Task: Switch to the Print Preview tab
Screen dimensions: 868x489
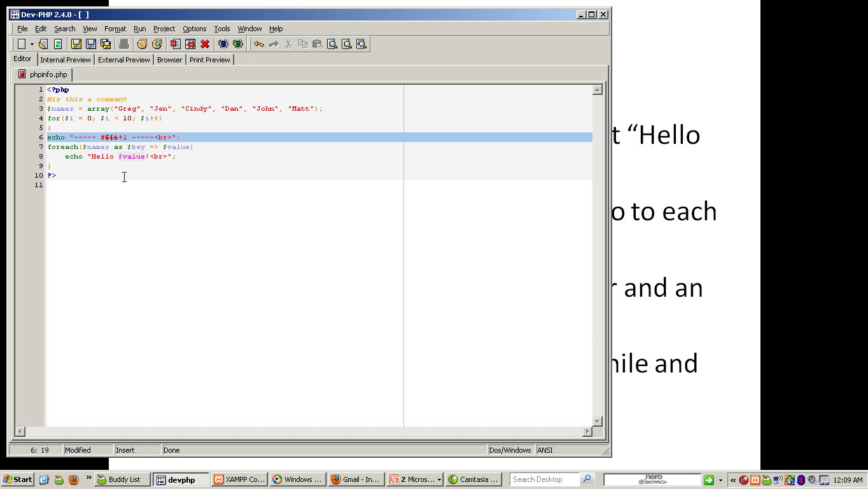Action: click(210, 60)
